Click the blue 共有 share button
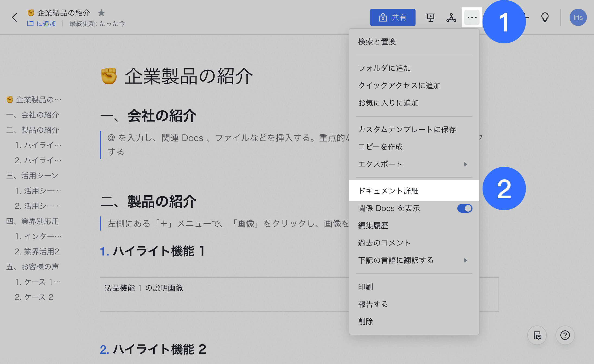This screenshot has width=594, height=364. (392, 18)
